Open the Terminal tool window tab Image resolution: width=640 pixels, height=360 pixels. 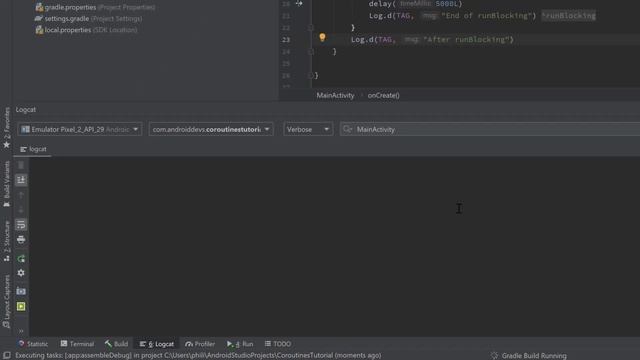click(x=77, y=344)
